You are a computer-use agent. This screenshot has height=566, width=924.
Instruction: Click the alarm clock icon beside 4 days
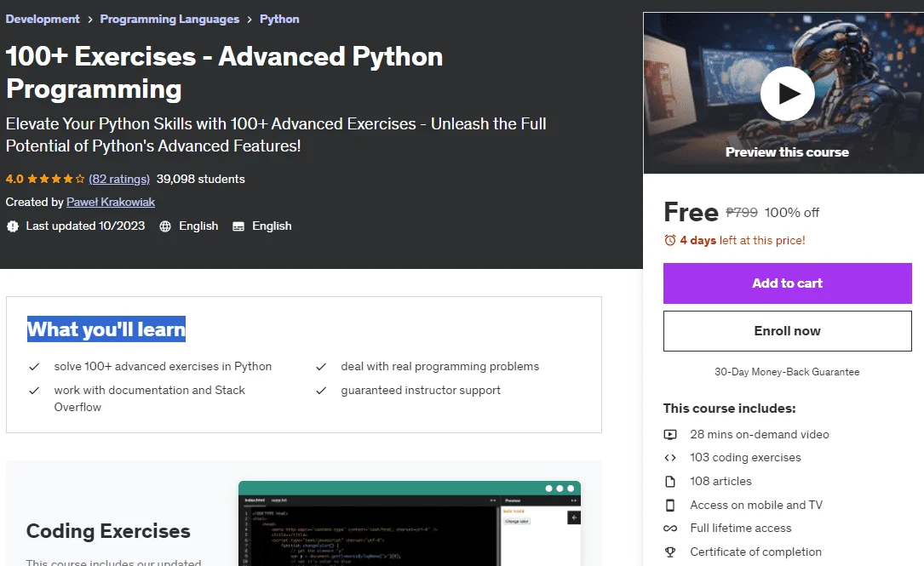670,240
